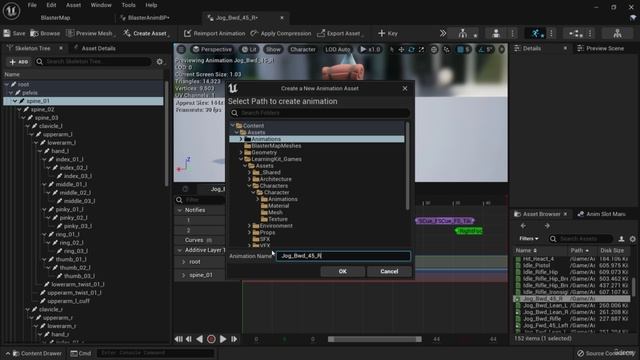The image size is (640, 360).
Task: Click the record button in playback bar
Action: pyautogui.click(x=211, y=339)
